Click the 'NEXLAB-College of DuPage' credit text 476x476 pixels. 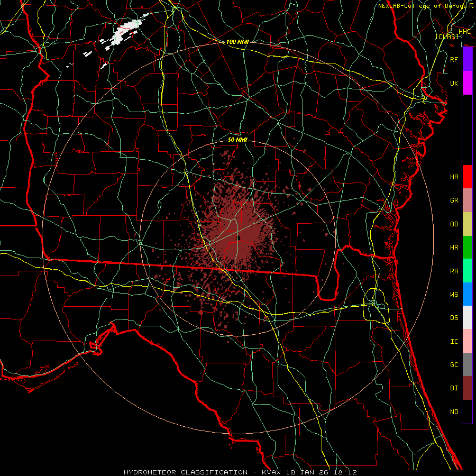[424, 6]
